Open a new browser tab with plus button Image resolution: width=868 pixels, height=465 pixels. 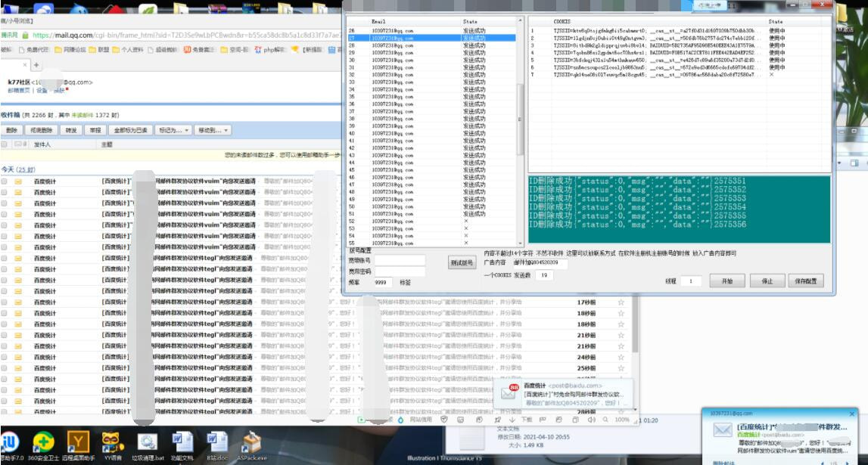tap(36, 65)
